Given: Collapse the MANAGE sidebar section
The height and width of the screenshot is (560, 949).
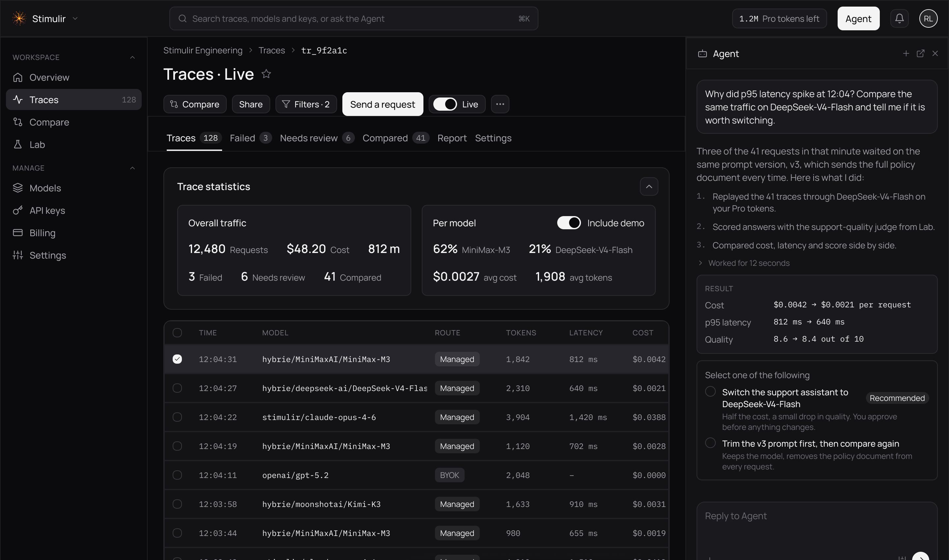Looking at the screenshot, I should point(132,168).
